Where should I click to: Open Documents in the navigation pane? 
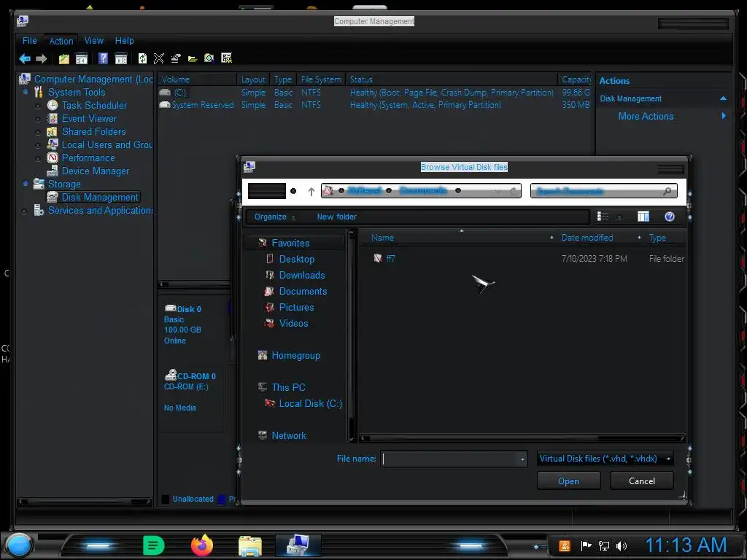coord(303,292)
